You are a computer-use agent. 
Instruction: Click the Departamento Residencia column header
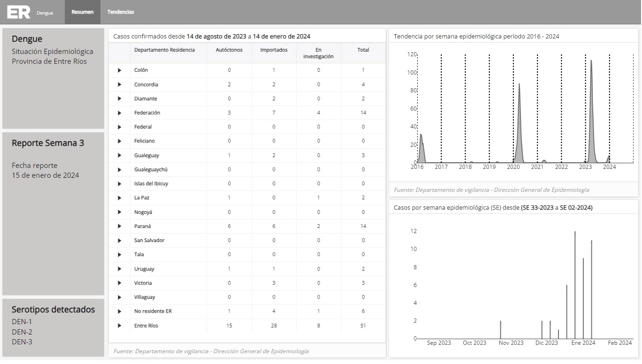164,50
